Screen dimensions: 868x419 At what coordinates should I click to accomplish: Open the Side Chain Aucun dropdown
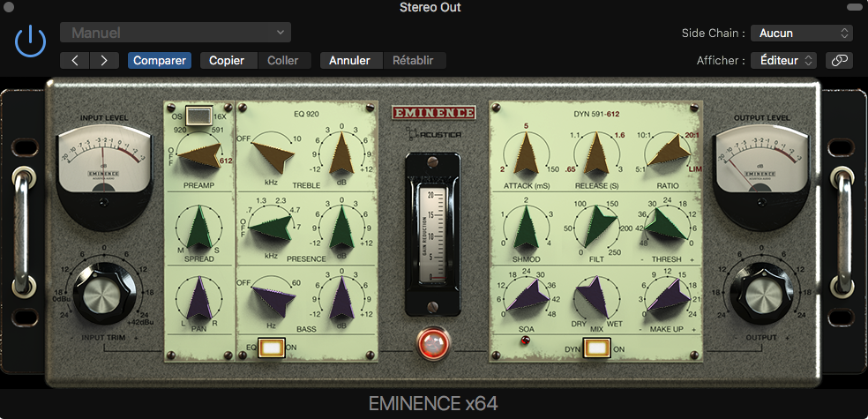pos(801,34)
